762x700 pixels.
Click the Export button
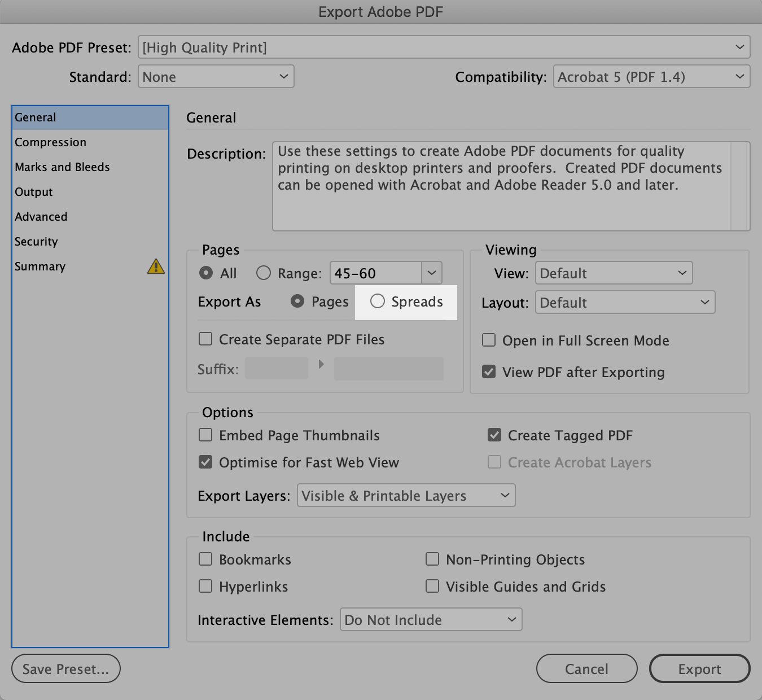click(700, 669)
